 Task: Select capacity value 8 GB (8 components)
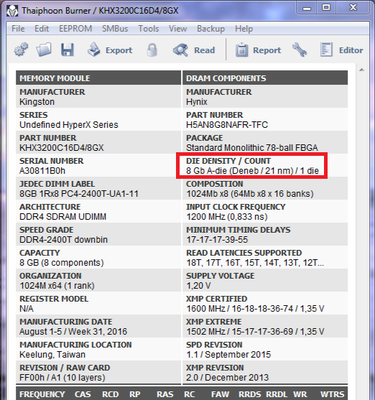[x=62, y=263]
